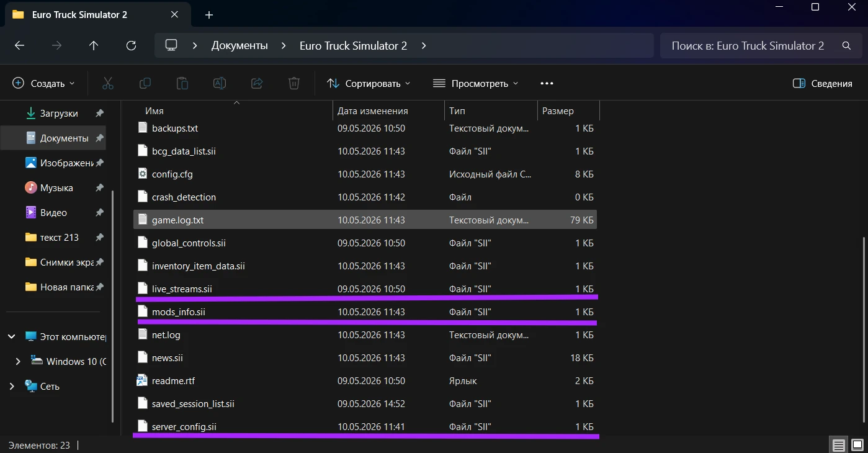The image size is (868, 453).
Task: Click Euro Truck Simulator 2 breadcrumb
Action: click(x=353, y=45)
